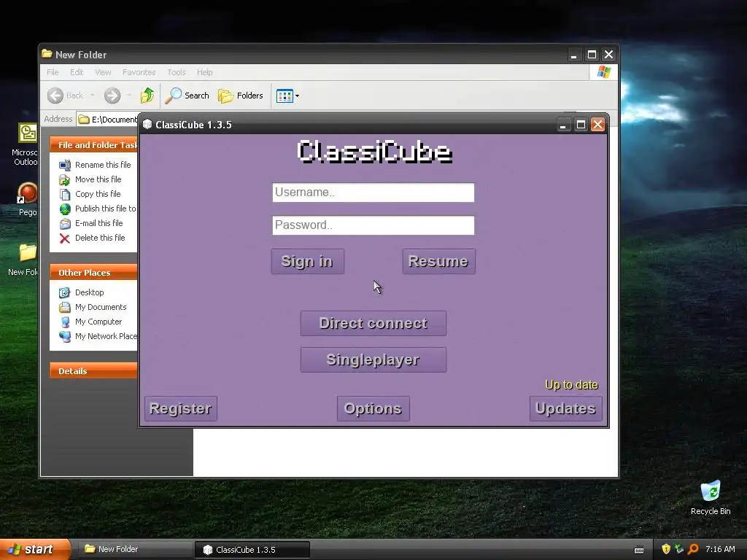Click Publish this file to the Web
The height and width of the screenshot is (560, 747).
[x=98, y=209]
